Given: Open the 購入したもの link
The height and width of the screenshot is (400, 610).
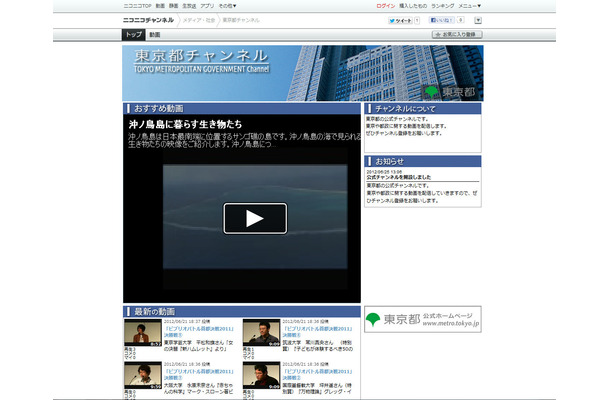Looking at the screenshot, I should tap(413, 6).
